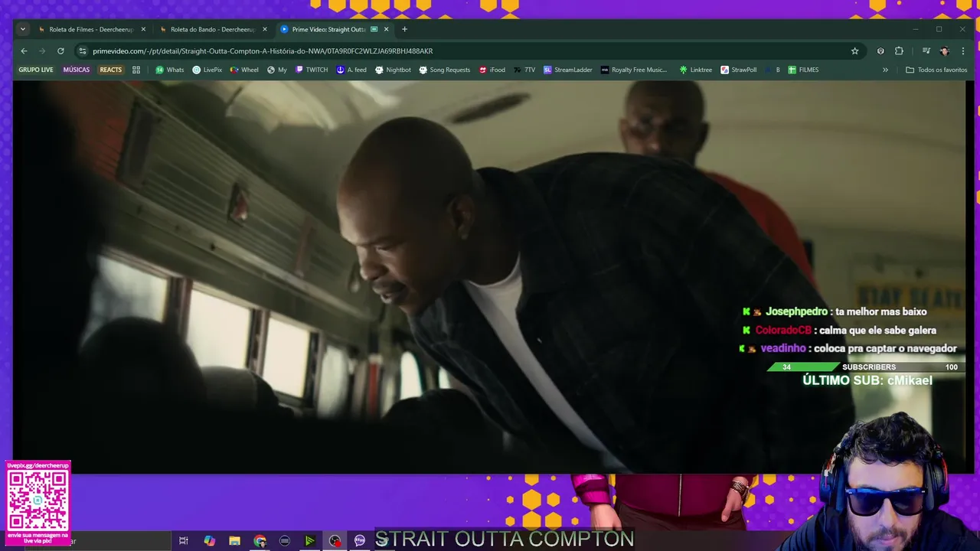Open the GRUPO LIVE bookmark folder

[36, 70]
